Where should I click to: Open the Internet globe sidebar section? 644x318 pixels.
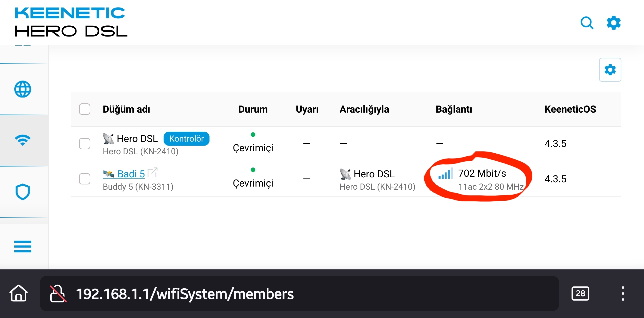[23, 89]
